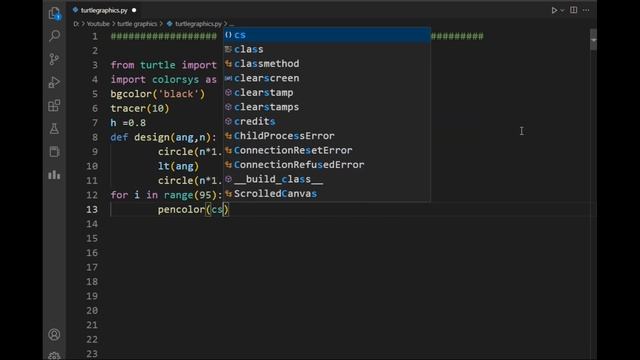The image size is (640, 360).
Task: Place cursor on h =0.8 line
Action: 128,123
